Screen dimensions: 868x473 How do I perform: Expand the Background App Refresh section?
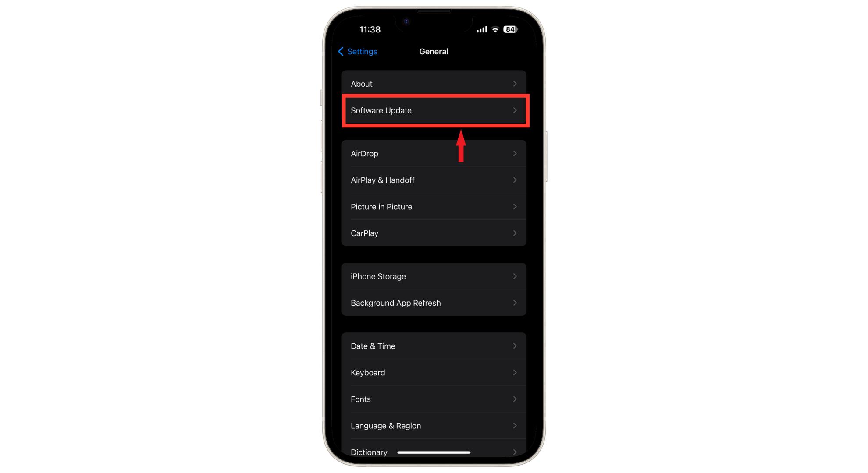433,303
